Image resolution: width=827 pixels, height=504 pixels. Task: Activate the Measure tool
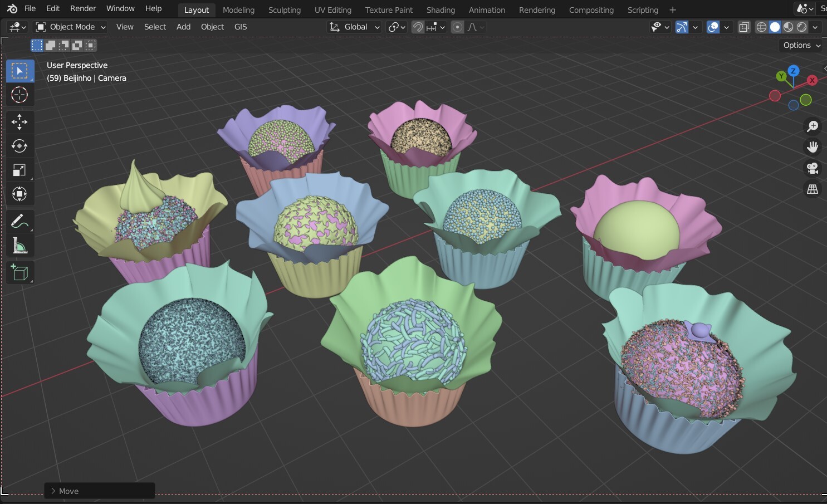[19, 246]
